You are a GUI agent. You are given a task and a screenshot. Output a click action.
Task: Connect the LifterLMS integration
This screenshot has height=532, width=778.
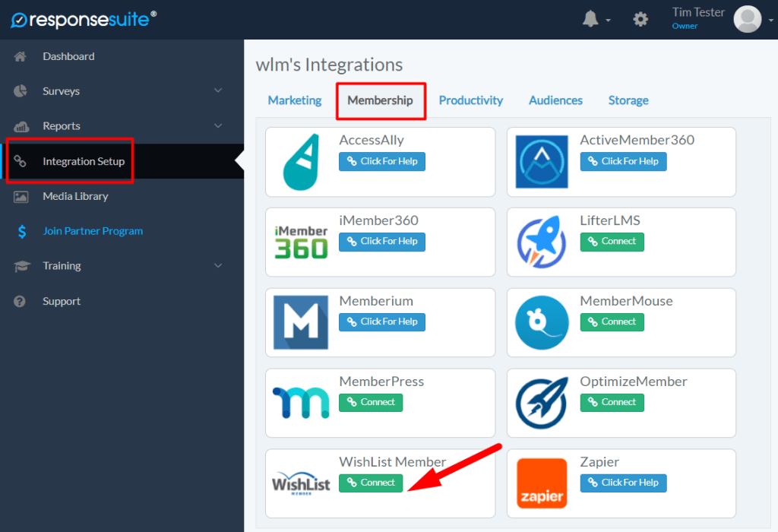click(612, 242)
